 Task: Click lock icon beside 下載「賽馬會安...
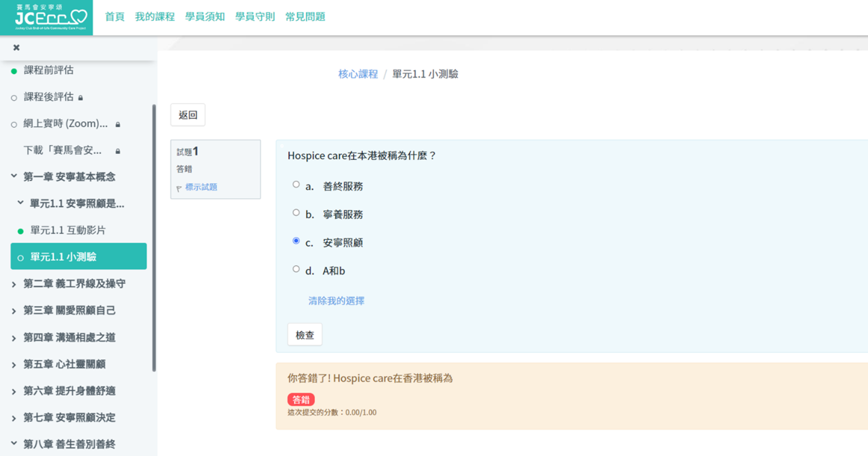pyautogui.click(x=117, y=151)
